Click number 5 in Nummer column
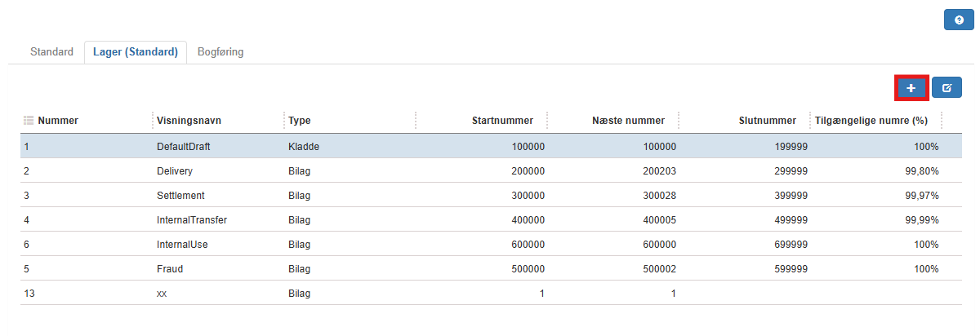Screen dimensions: 980x336 (27, 269)
